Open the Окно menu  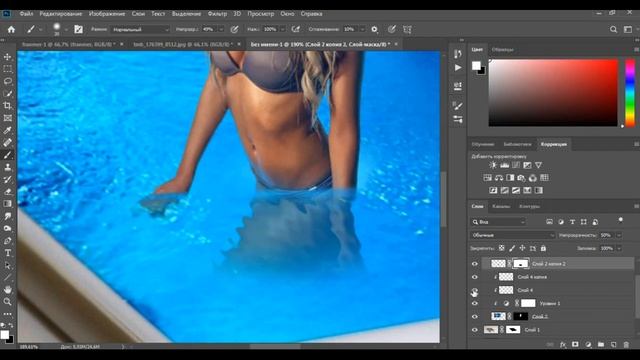point(287,14)
